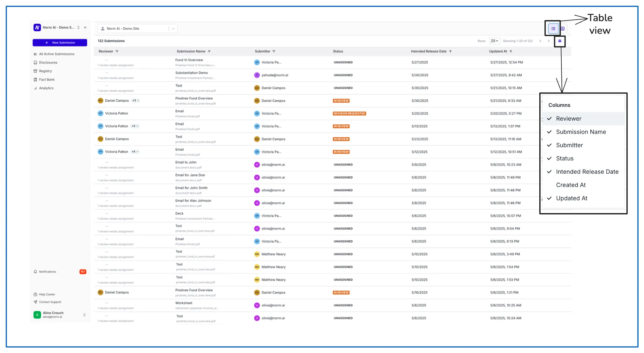Open Notifications bell in sidebar

(35, 272)
